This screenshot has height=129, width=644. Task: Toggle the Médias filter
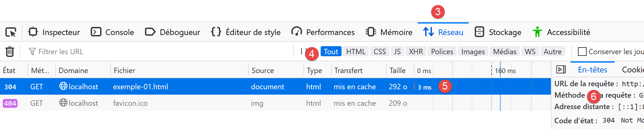coord(504,52)
